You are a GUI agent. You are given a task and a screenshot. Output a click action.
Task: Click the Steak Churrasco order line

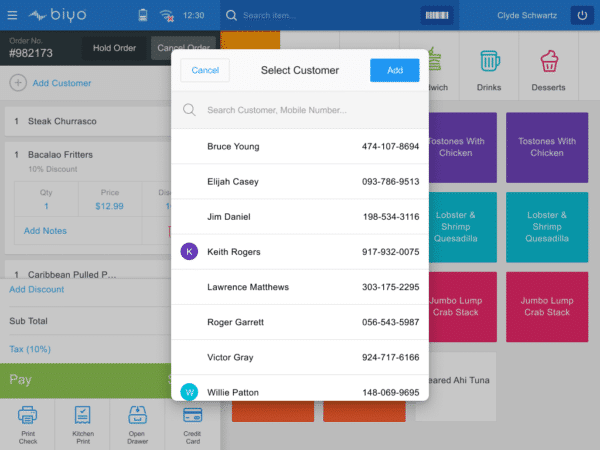88,121
